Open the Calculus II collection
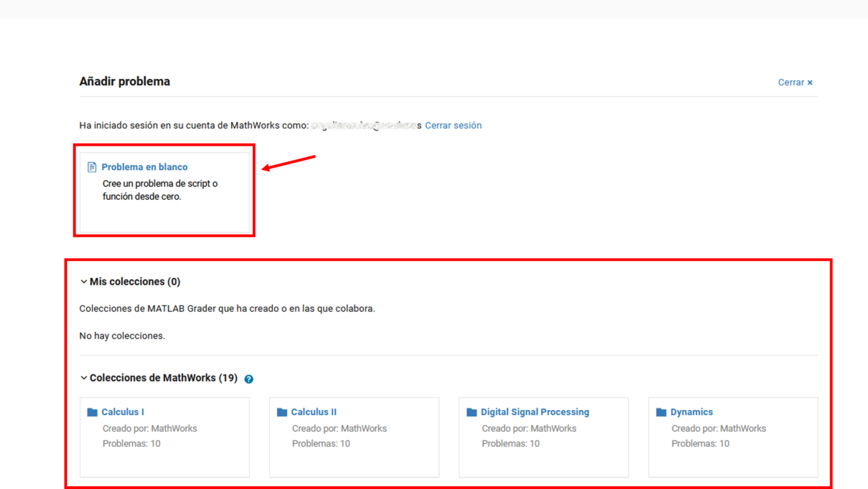This screenshot has height=489, width=868. coord(314,412)
